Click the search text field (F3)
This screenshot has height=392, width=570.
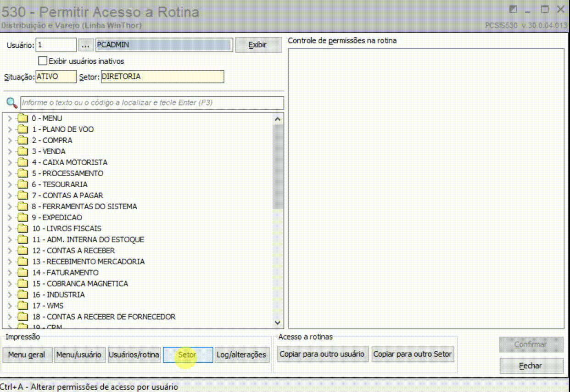point(152,103)
